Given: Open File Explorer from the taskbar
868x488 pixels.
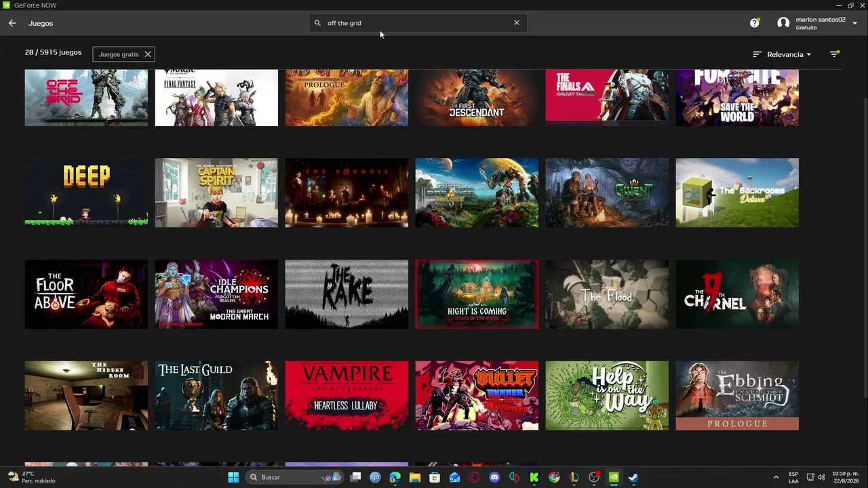Looking at the screenshot, I should 415,477.
